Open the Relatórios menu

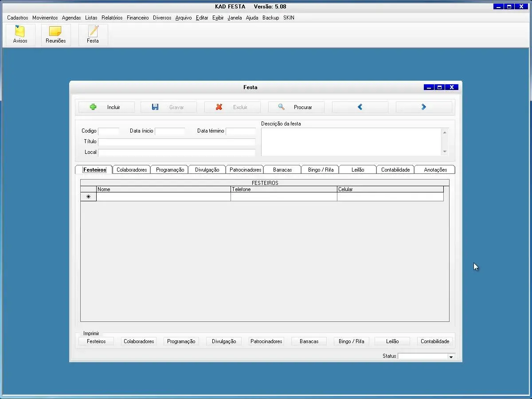point(112,18)
